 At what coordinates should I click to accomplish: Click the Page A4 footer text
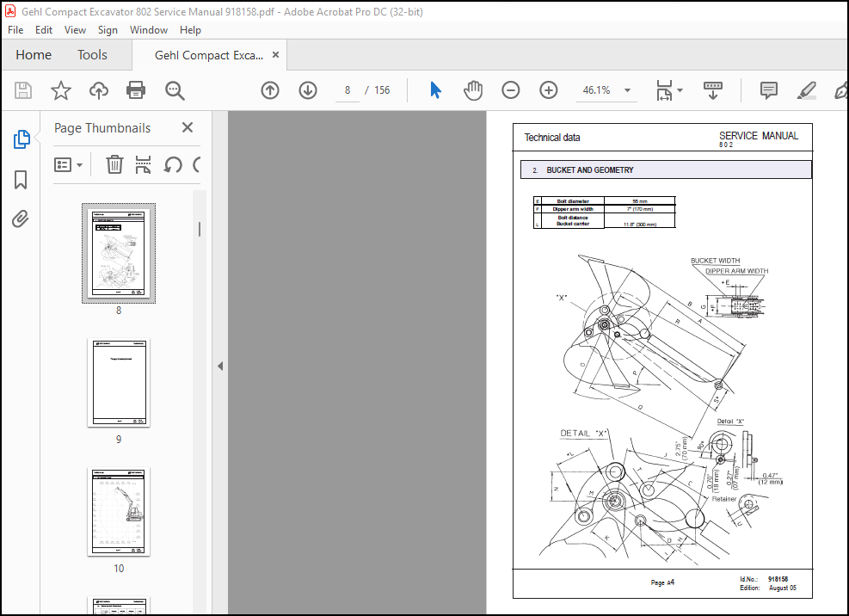[662, 582]
